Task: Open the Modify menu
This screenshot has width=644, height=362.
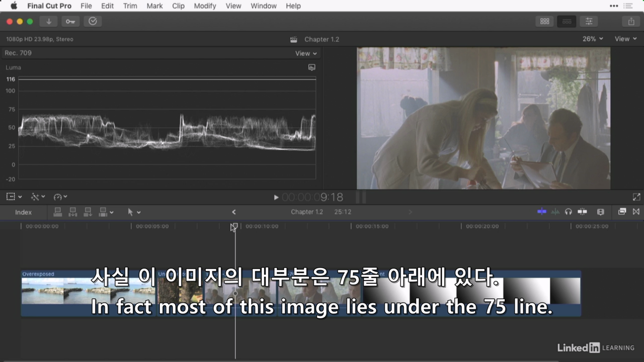Action: coord(205,6)
